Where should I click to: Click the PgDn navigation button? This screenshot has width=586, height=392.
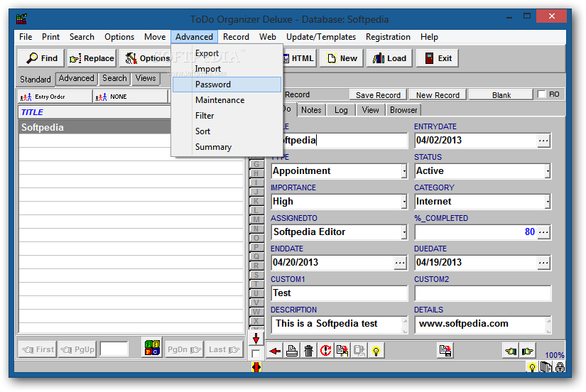[184, 349]
